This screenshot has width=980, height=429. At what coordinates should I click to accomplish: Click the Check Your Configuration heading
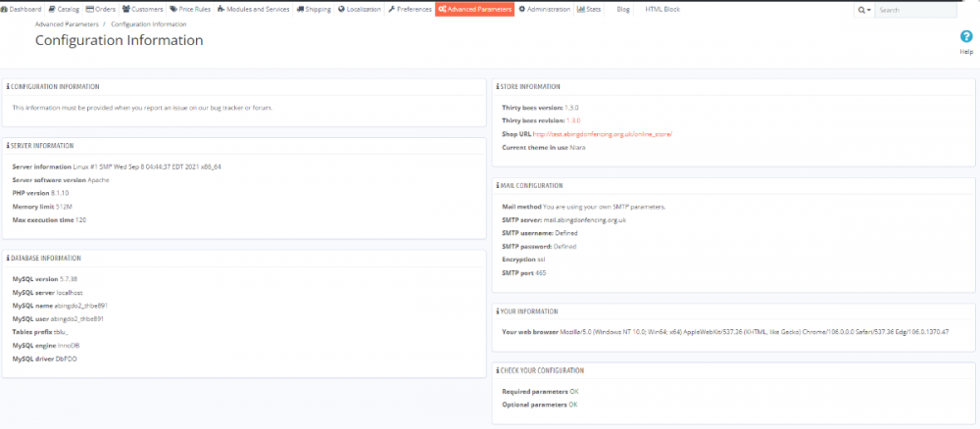[540, 370]
